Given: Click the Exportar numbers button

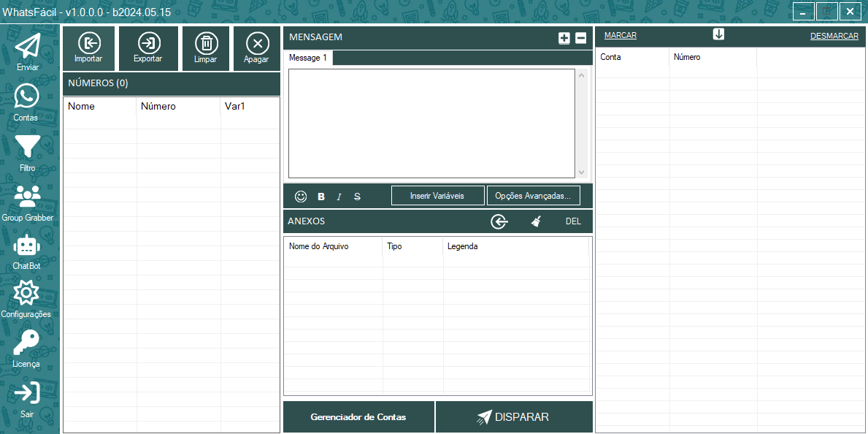Looking at the screenshot, I should pyautogui.click(x=148, y=49).
